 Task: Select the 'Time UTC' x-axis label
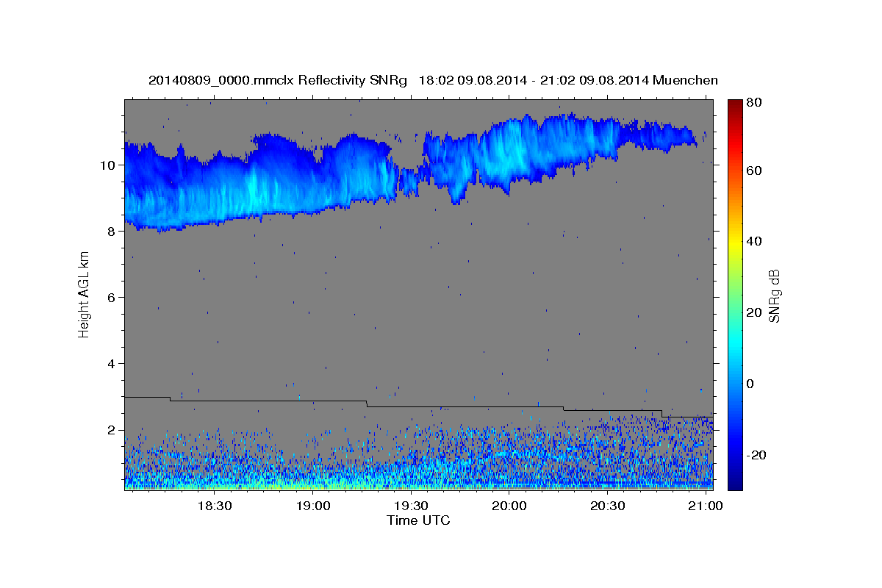tap(418, 520)
